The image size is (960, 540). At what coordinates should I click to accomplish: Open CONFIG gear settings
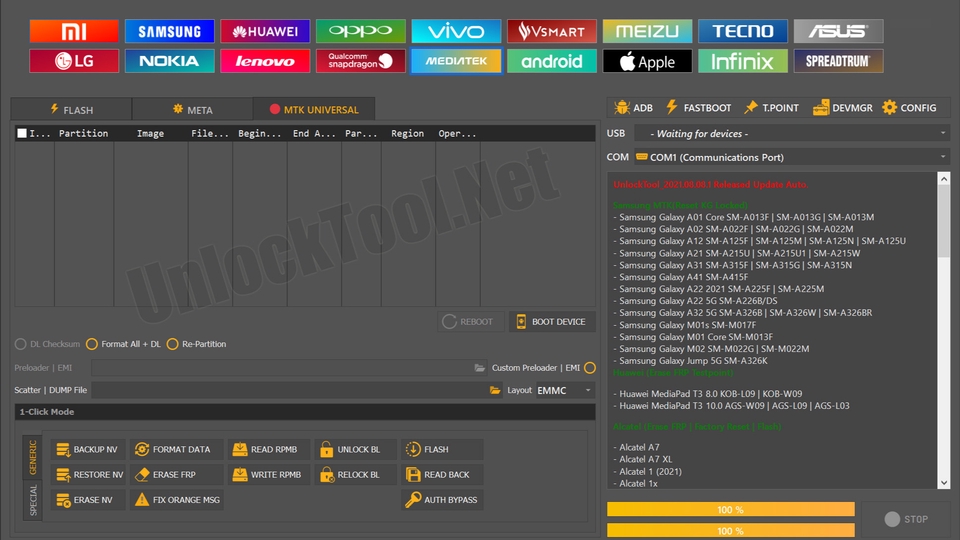(909, 108)
